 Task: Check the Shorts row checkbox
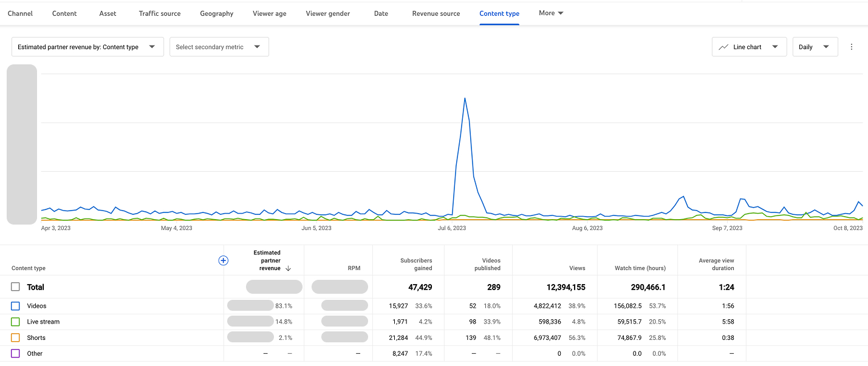[x=15, y=337]
